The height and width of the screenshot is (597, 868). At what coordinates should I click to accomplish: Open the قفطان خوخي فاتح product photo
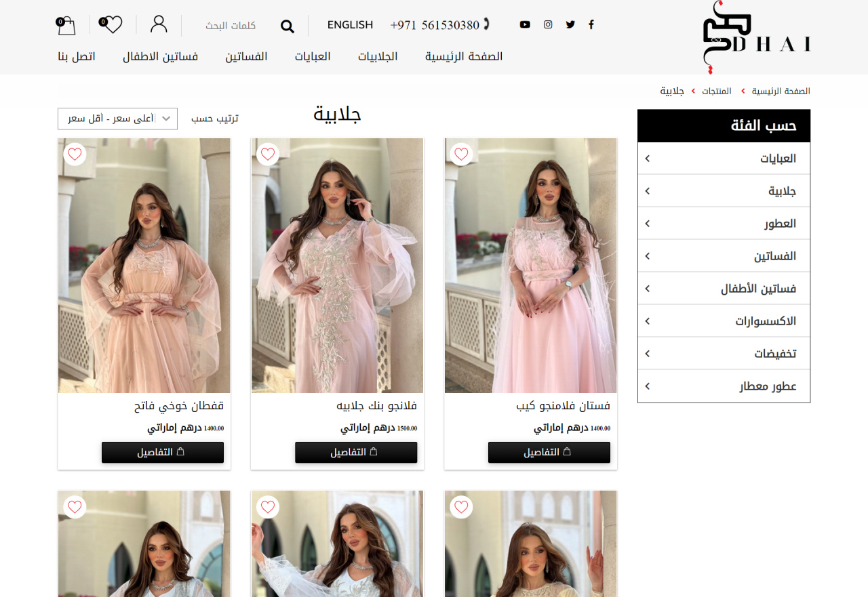(x=144, y=266)
